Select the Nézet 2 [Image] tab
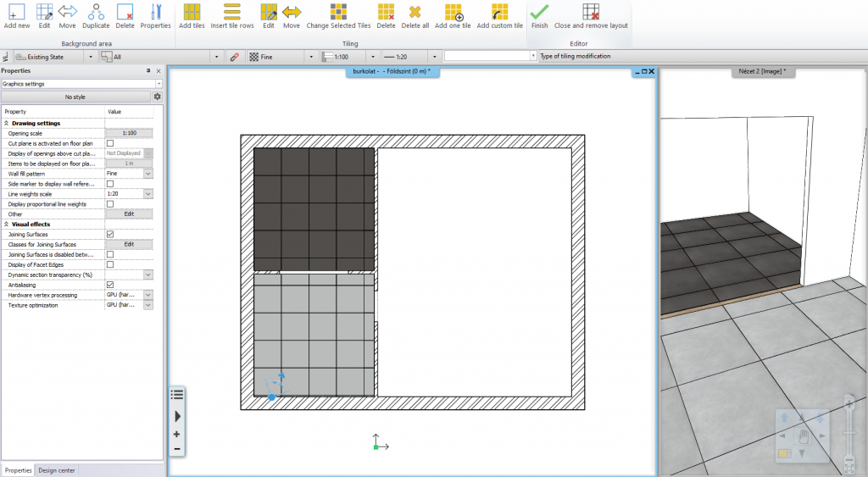This screenshot has width=868, height=477. click(763, 72)
